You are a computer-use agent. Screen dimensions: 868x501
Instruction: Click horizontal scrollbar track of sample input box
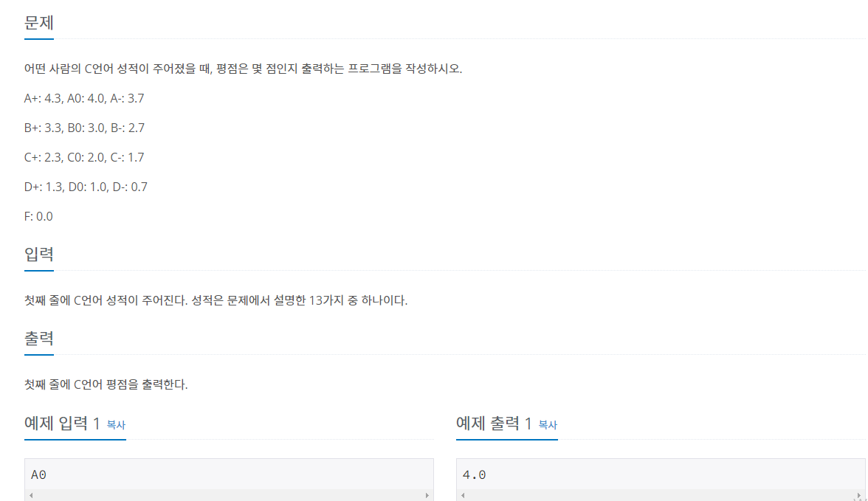click(x=229, y=495)
